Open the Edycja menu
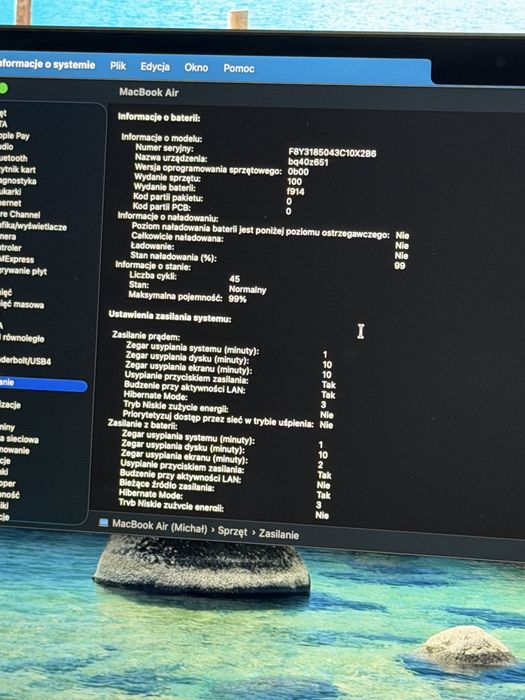Viewport: 525px width, 700px height. pyautogui.click(x=155, y=67)
